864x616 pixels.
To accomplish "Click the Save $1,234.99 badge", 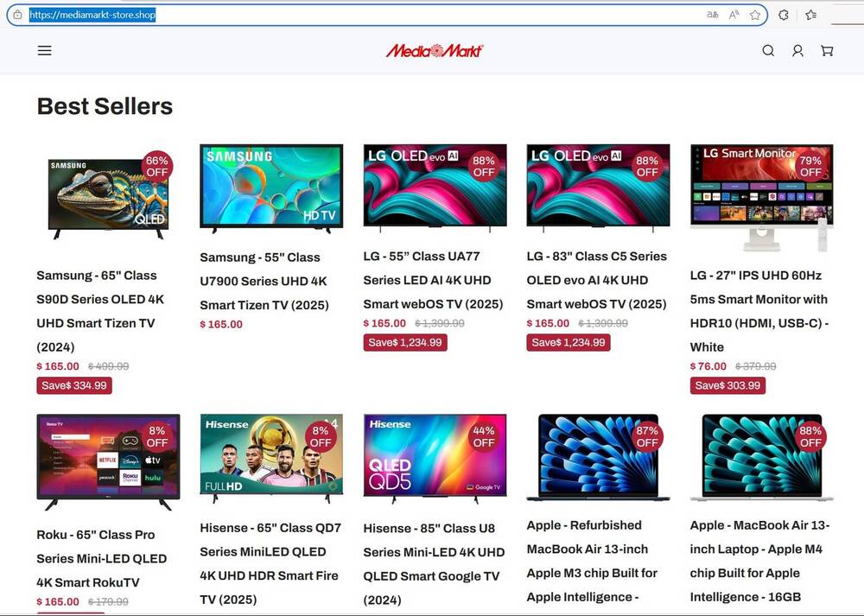I will pyautogui.click(x=403, y=343).
